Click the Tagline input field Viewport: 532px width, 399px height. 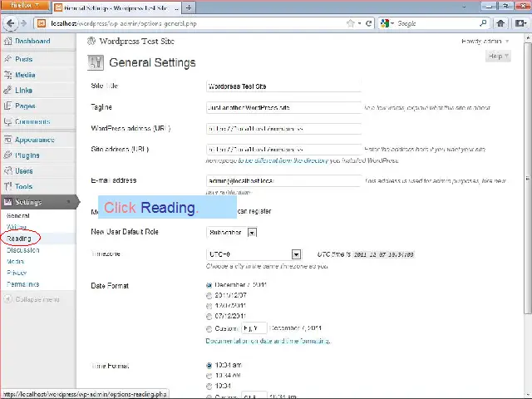(x=283, y=107)
